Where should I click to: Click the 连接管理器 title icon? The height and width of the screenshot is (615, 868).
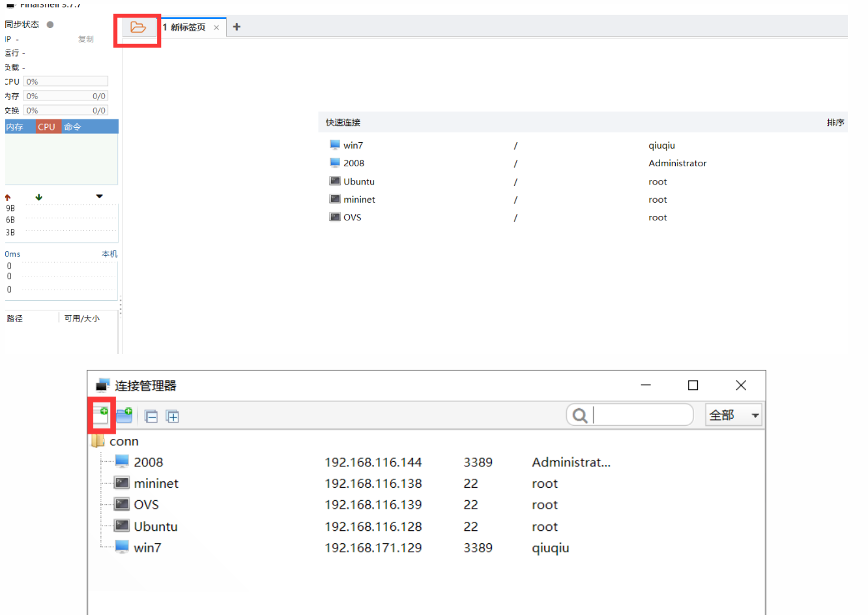(103, 385)
